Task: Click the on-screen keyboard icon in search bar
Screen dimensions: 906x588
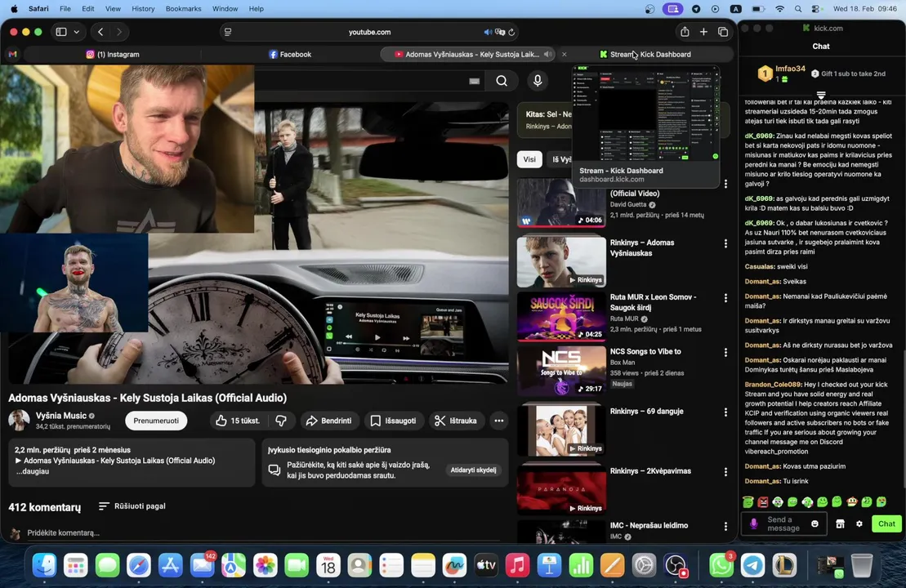Action: coord(475,82)
